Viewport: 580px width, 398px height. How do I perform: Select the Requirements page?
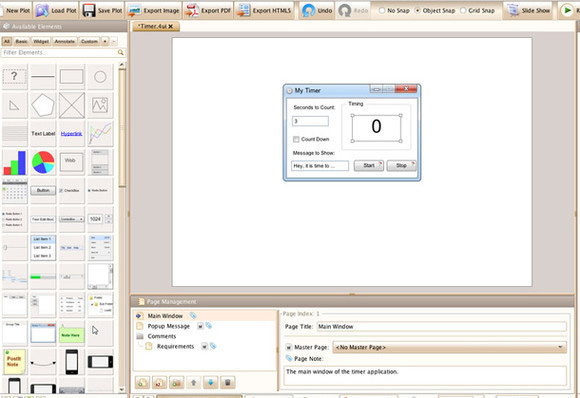coord(175,346)
